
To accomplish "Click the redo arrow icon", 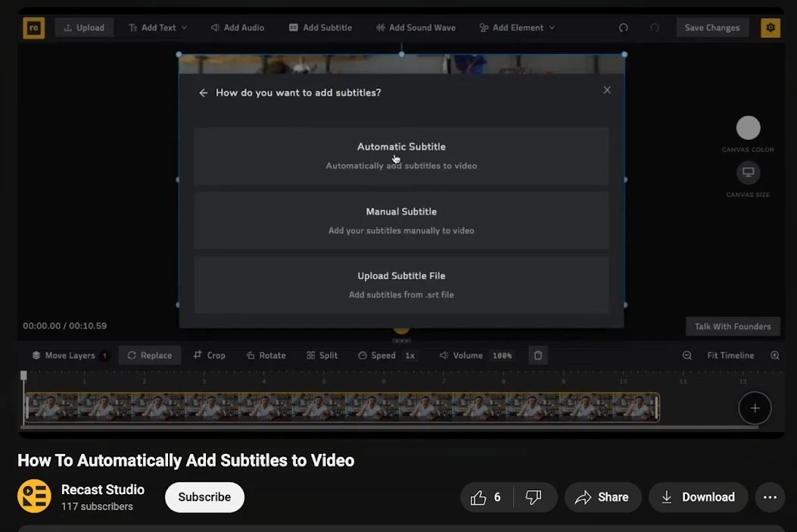I will [x=654, y=28].
